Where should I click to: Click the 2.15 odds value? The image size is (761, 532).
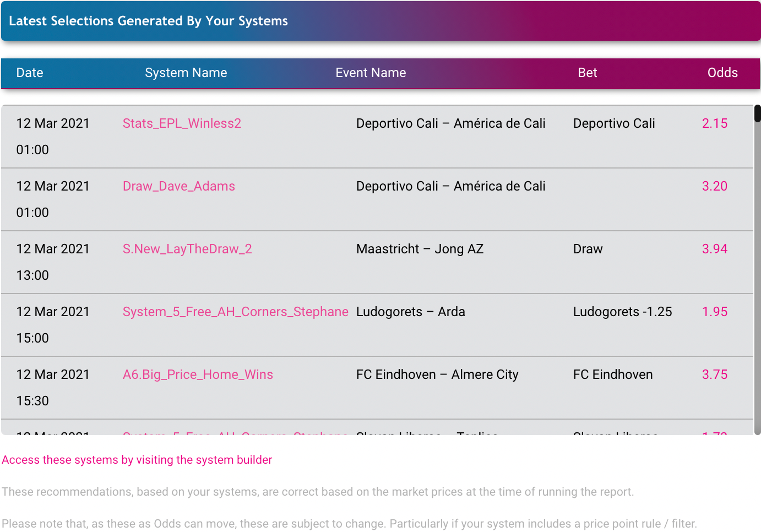click(715, 123)
